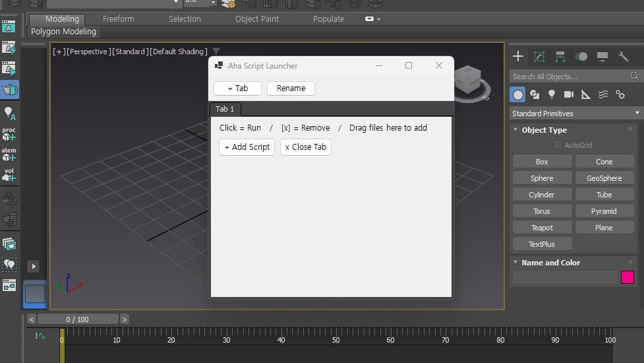The height and width of the screenshot is (363, 644).
Task: Open the Create command panel tab
Action: coord(518,56)
